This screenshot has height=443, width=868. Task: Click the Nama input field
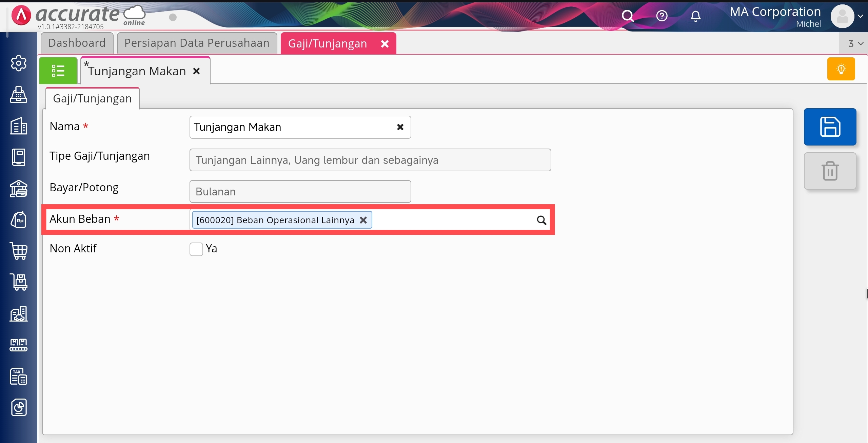click(x=292, y=127)
